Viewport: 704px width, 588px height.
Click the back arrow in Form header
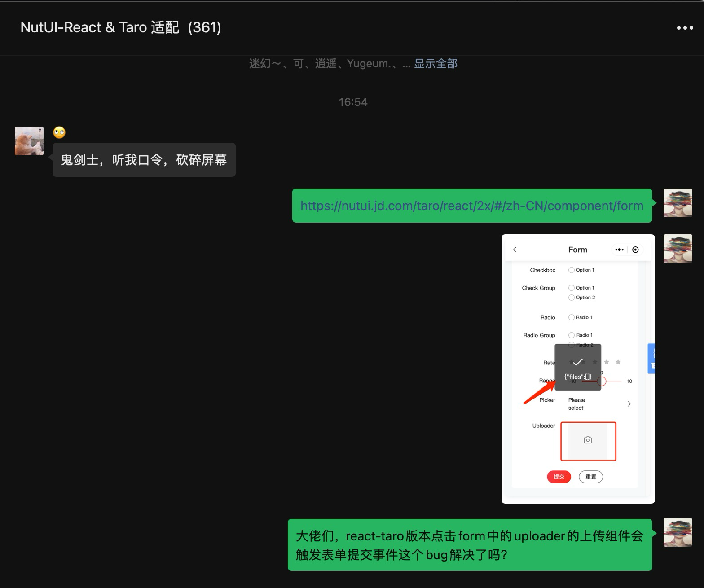click(515, 250)
